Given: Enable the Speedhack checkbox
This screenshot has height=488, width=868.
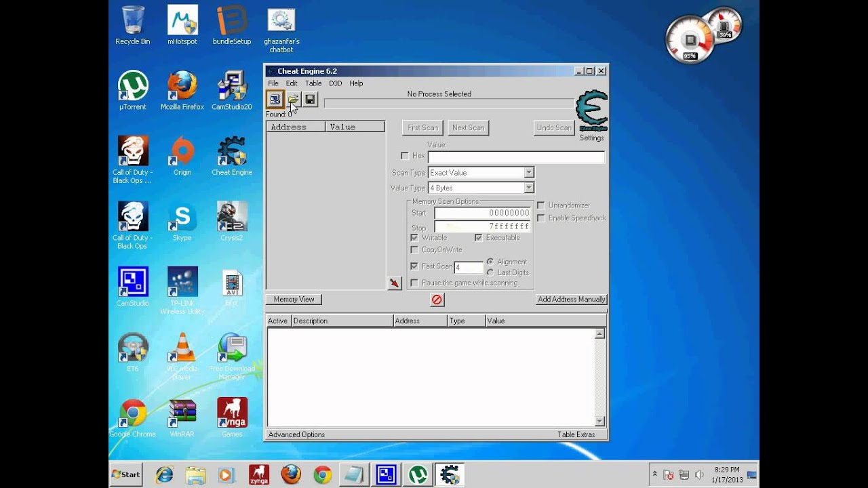Looking at the screenshot, I should pos(541,218).
